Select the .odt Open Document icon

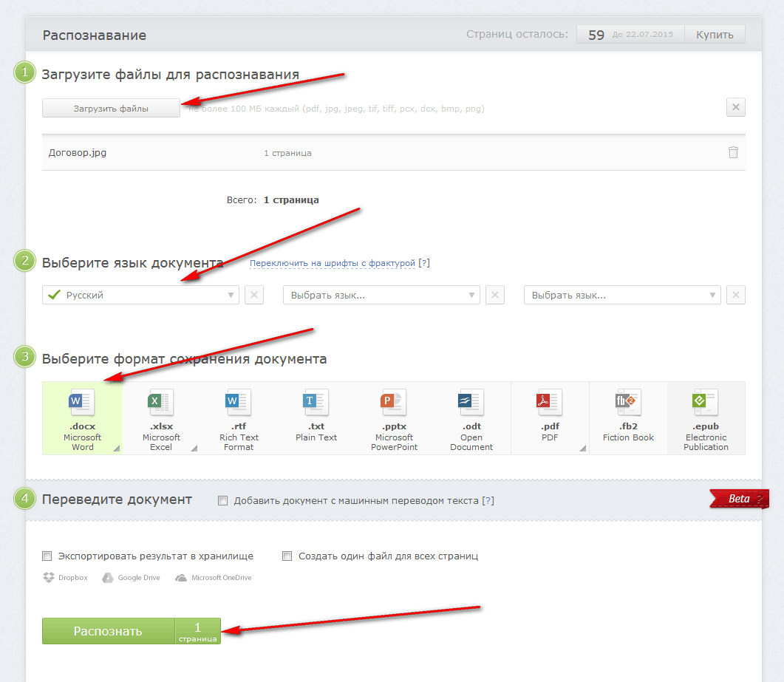pyautogui.click(x=471, y=403)
